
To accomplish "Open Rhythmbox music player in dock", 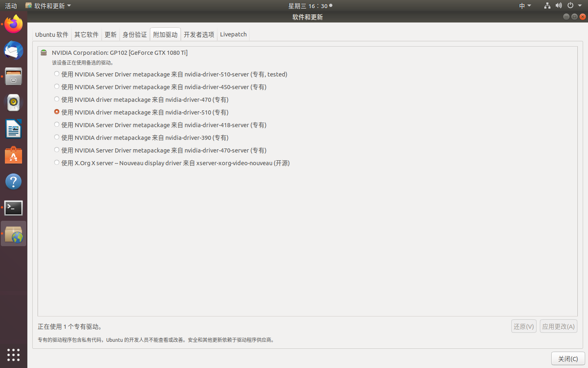I will coord(13,103).
